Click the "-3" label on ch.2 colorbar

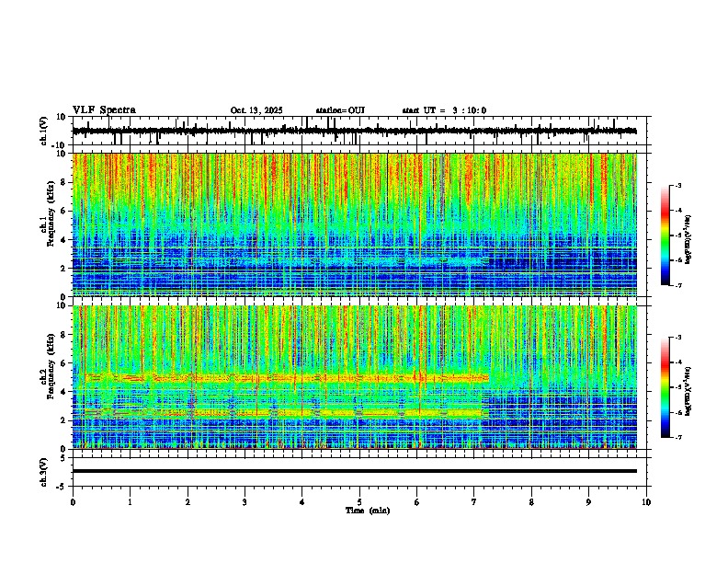pyautogui.click(x=677, y=338)
